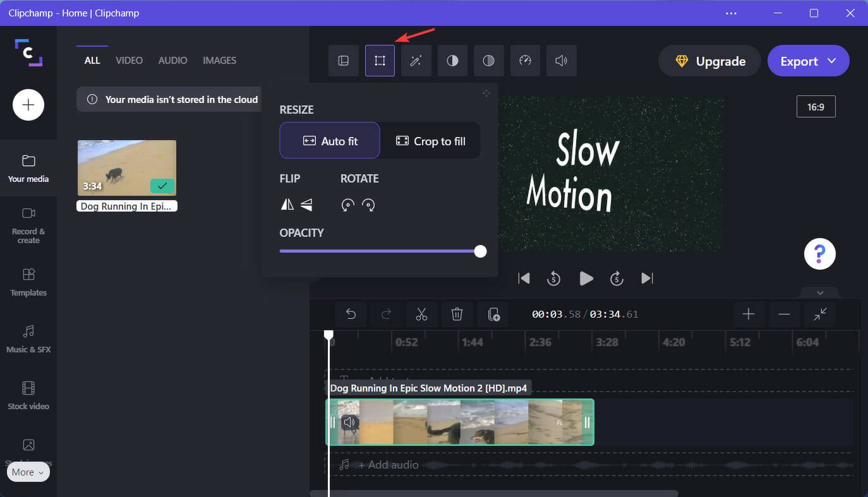
Task: Expand the More sidebar menu
Action: pyautogui.click(x=28, y=472)
